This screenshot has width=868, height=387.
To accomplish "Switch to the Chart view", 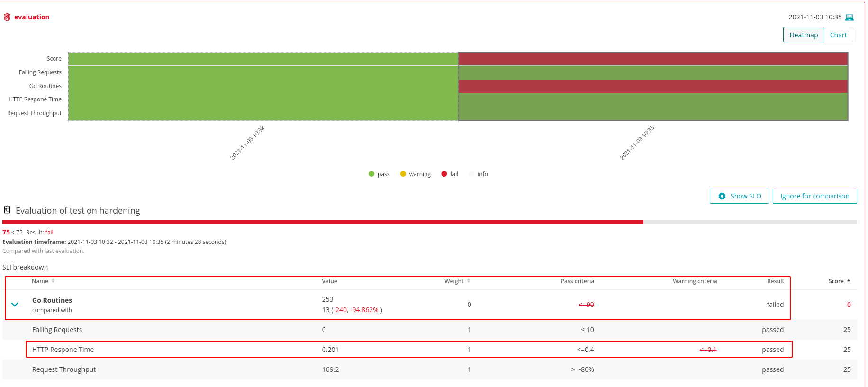I will pyautogui.click(x=838, y=35).
